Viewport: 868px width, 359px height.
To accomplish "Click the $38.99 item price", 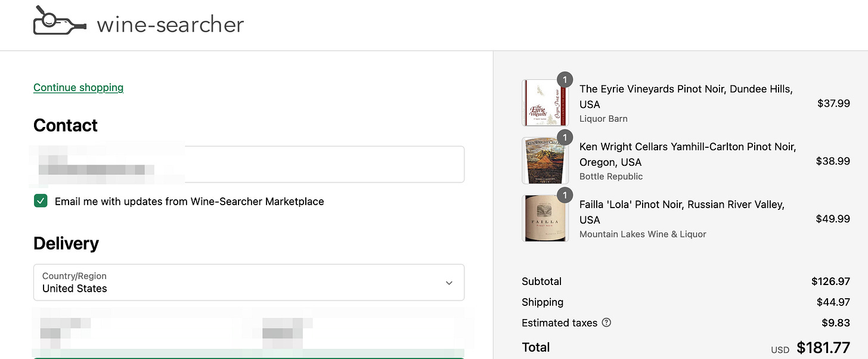I will (x=833, y=161).
